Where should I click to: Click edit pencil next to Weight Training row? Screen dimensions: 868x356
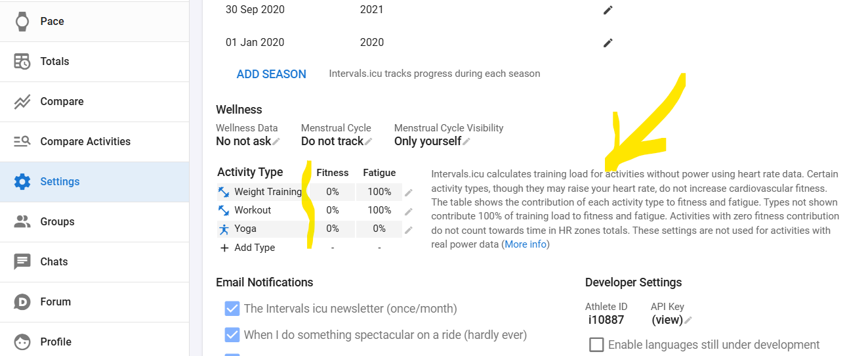click(409, 192)
